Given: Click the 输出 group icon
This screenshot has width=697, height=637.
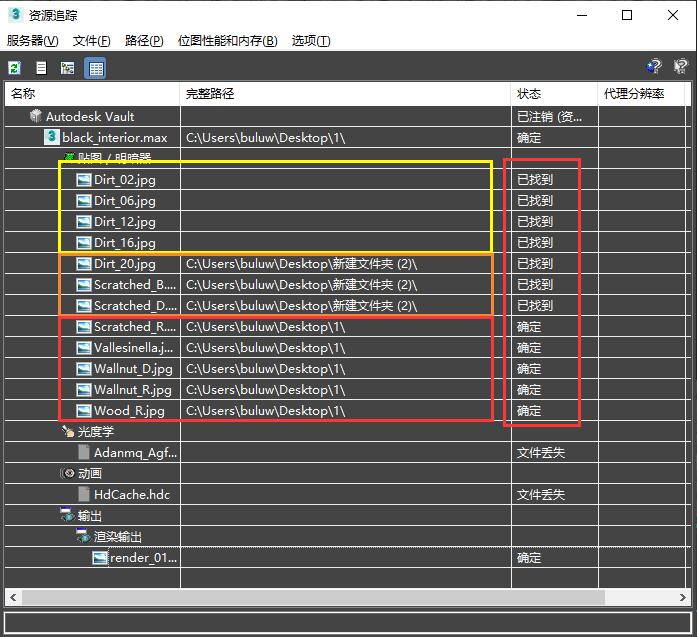Looking at the screenshot, I should point(68,515).
